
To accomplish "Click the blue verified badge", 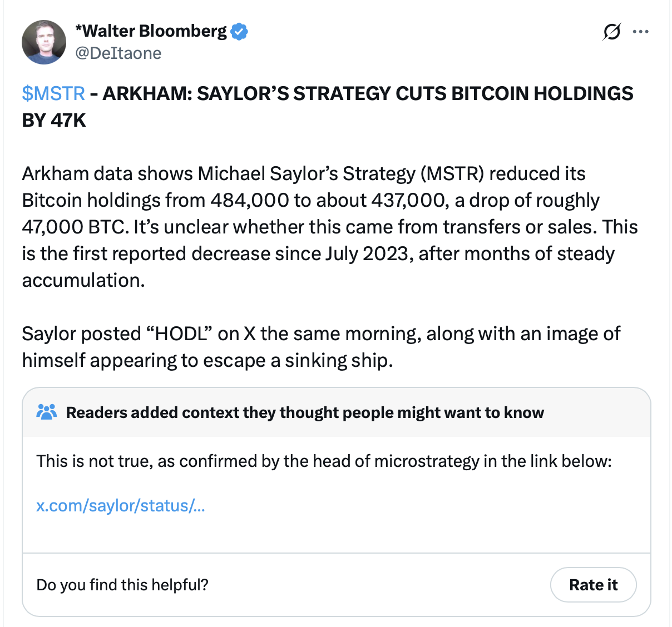I will [x=239, y=32].
